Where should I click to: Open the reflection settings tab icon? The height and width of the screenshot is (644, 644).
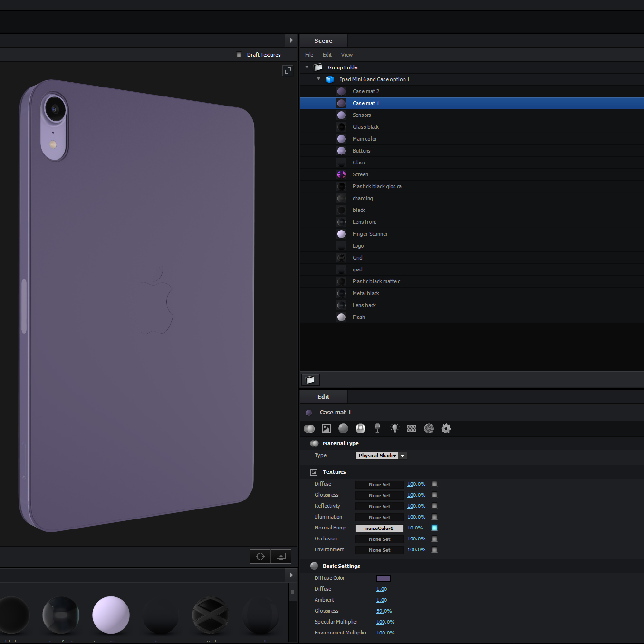point(361,429)
